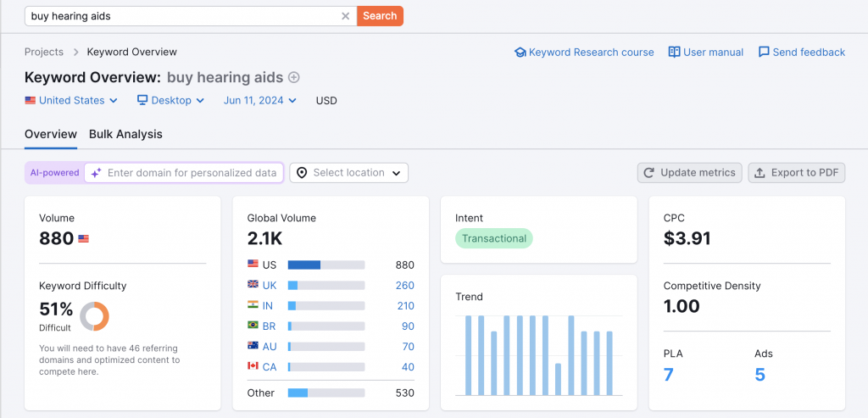Screen dimensions: 868x418
Task: Click the upload icon in Export to PDF
Action: pos(760,173)
